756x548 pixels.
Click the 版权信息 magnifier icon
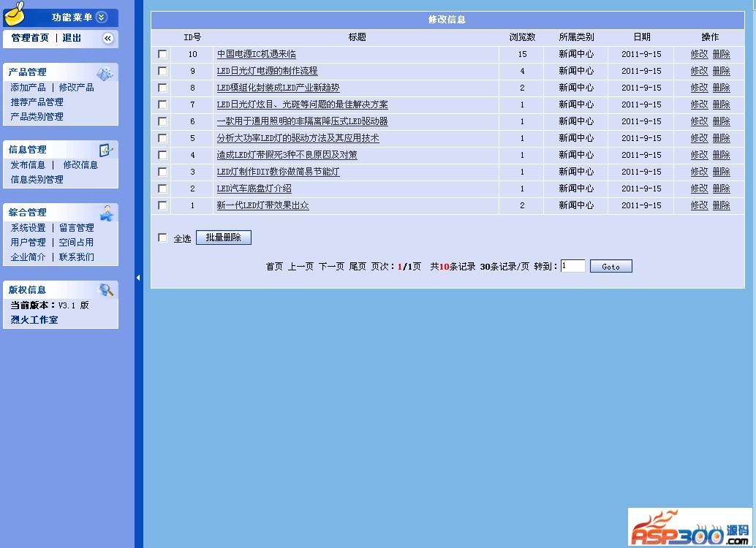105,289
